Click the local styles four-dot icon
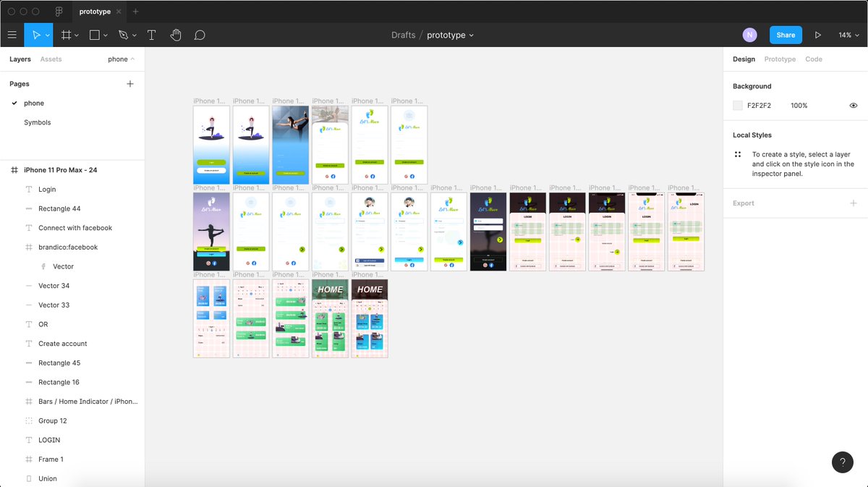 point(738,154)
